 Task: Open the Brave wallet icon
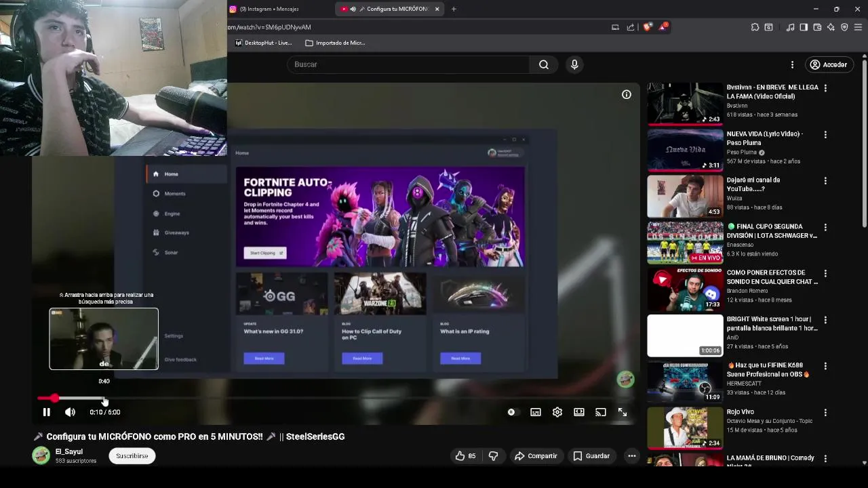(x=817, y=27)
